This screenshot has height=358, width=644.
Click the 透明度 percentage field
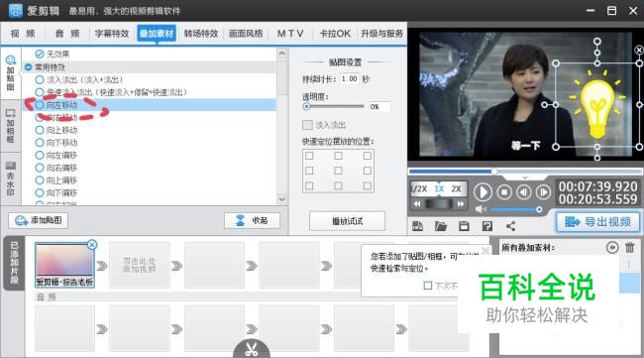point(379,106)
